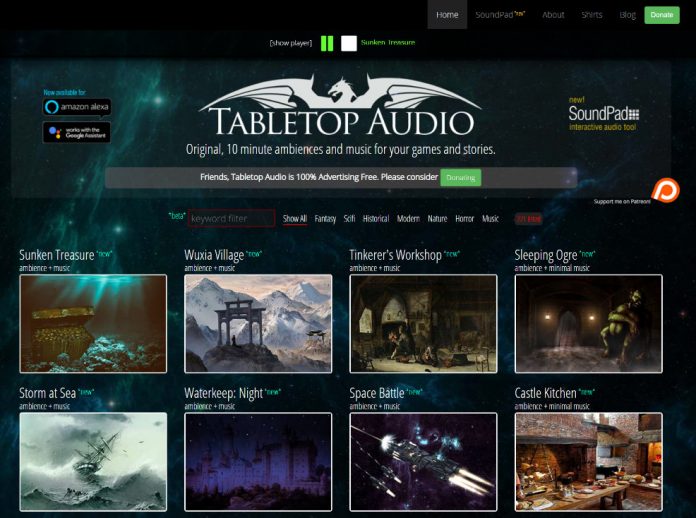Click the Castle Kitchen title text
The height and width of the screenshot is (518, 696).
546,393
